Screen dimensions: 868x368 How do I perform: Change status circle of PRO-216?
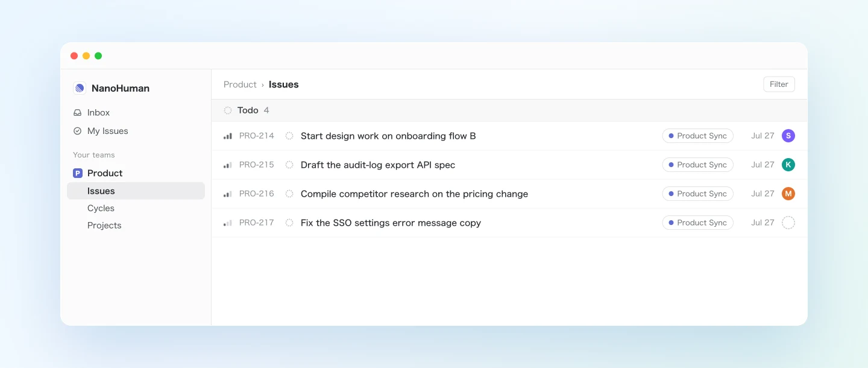pos(289,194)
